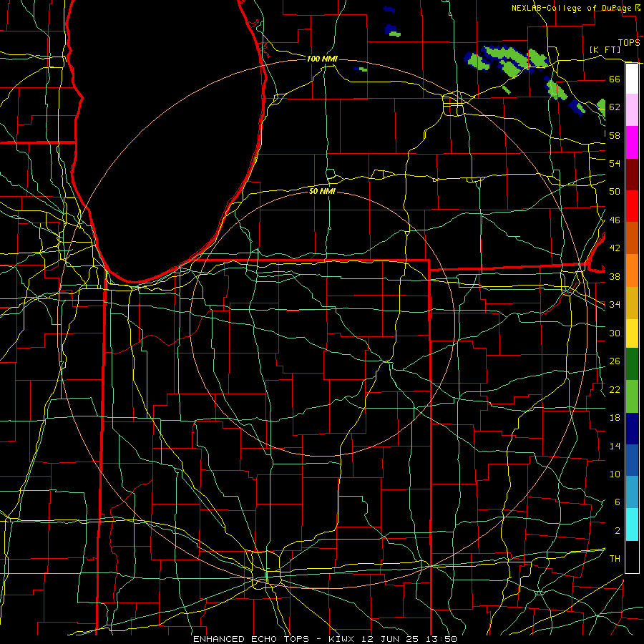Select the maroon swatch on the color scale
644x644 pixels.
tap(632, 174)
